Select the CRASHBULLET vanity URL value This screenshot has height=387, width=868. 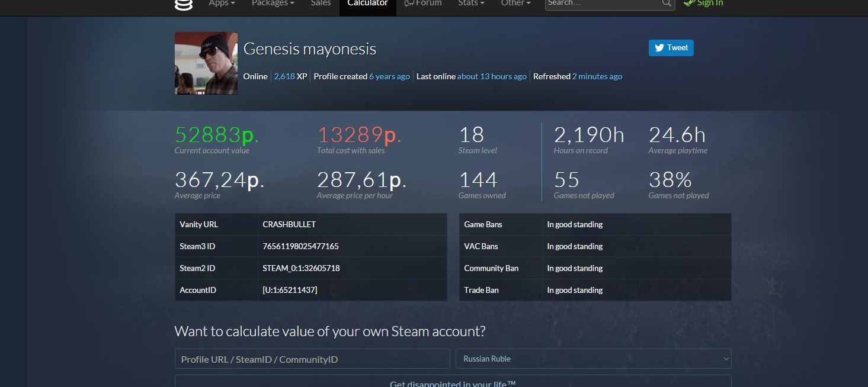[x=289, y=225]
